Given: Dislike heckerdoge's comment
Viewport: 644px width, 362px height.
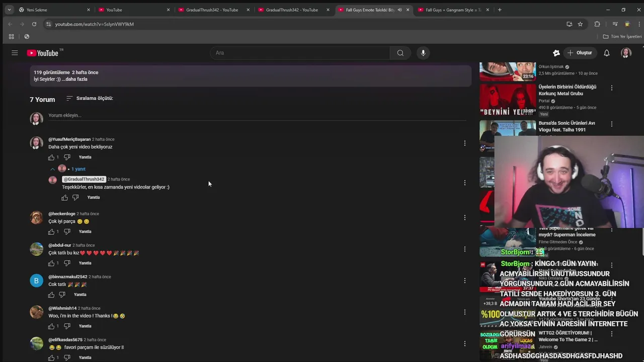Looking at the screenshot, I should coord(67,232).
